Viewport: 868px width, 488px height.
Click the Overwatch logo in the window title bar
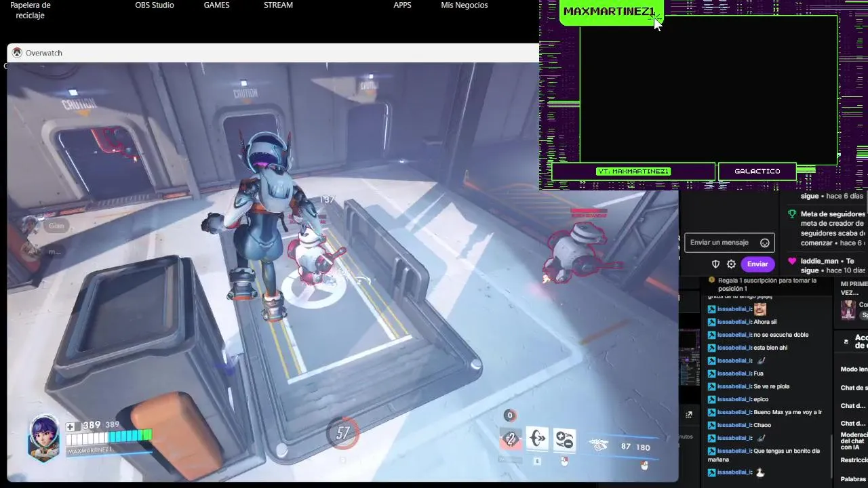pos(17,53)
